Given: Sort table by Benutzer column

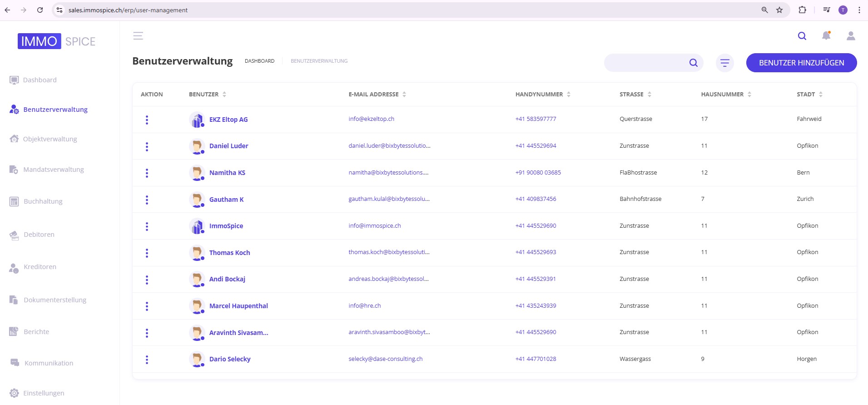Looking at the screenshot, I should point(224,95).
